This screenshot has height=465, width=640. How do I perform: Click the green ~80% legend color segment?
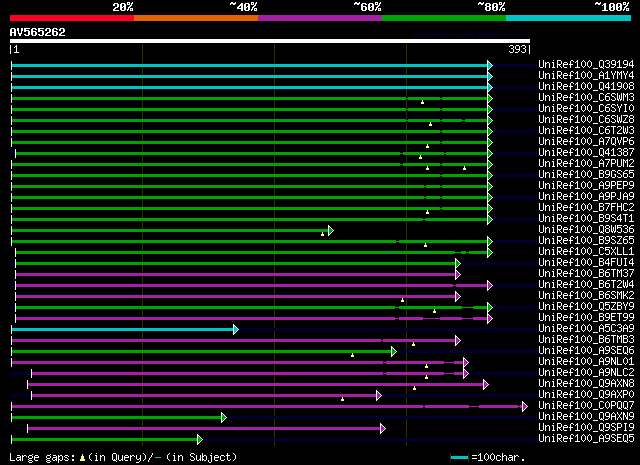[x=444, y=18]
